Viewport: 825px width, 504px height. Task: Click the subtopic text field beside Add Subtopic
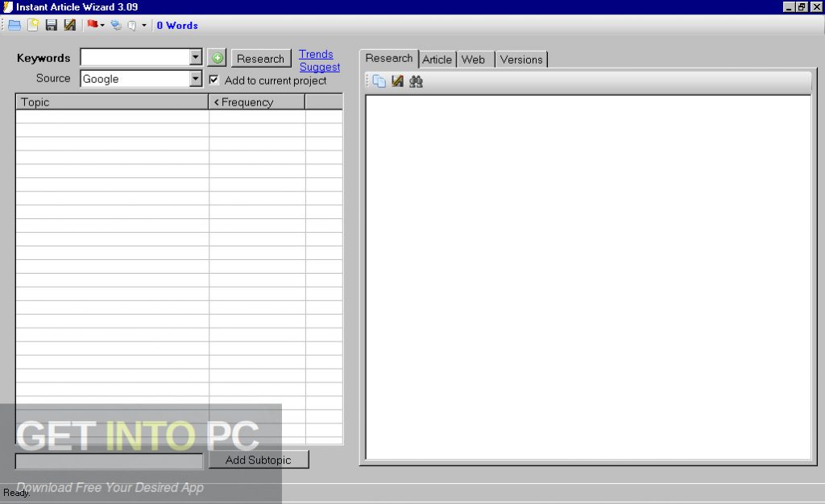click(109, 461)
